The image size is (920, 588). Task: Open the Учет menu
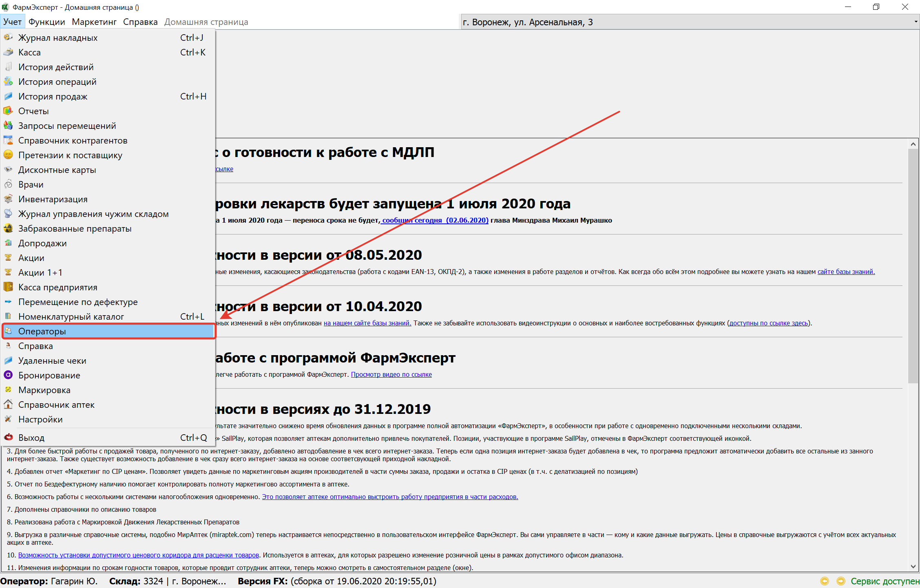point(13,22)
